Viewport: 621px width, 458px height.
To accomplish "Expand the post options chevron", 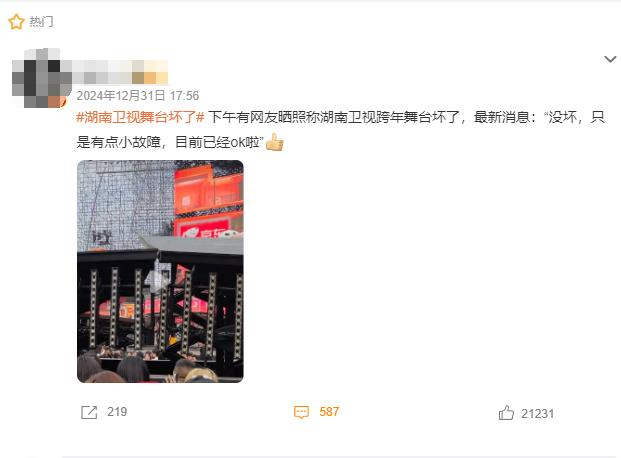I will [x=610, y=59].
